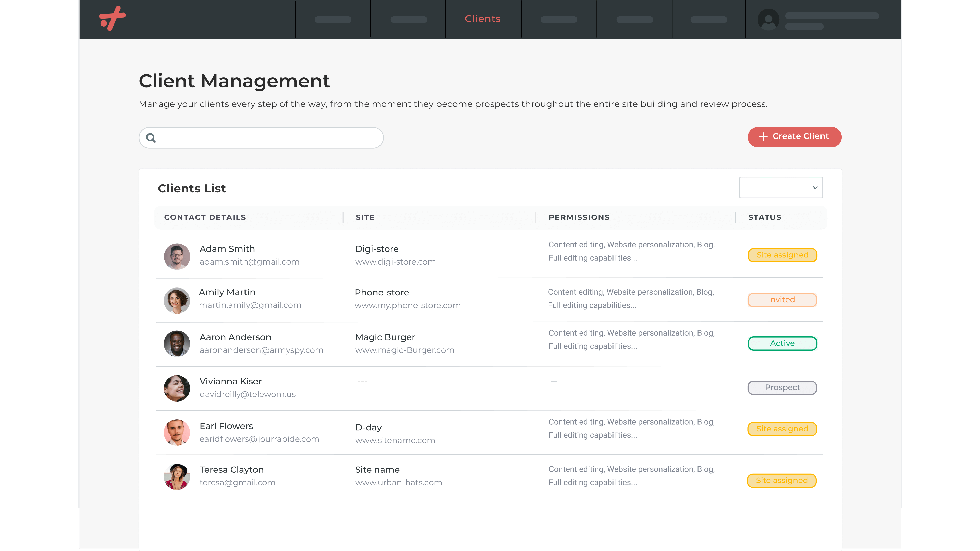The image size is (980, 551).
Task: Click the user account icon top right
Action: (x=768, y=19)
